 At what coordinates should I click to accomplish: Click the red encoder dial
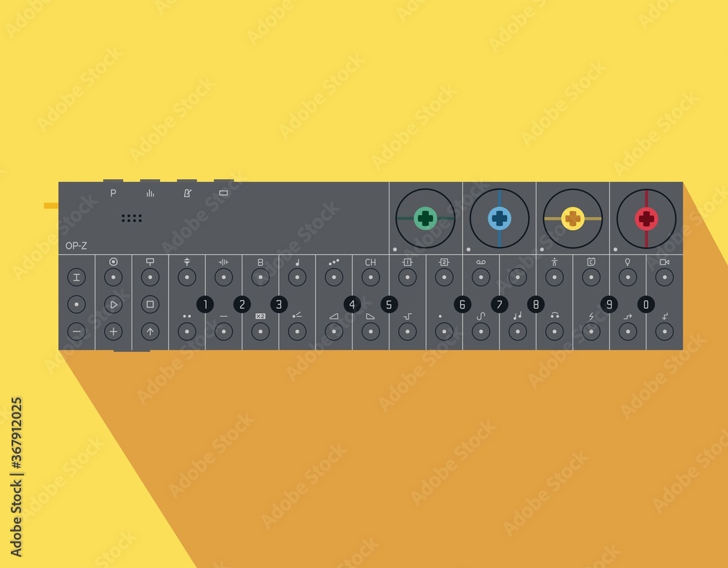(x=646, y=218)
